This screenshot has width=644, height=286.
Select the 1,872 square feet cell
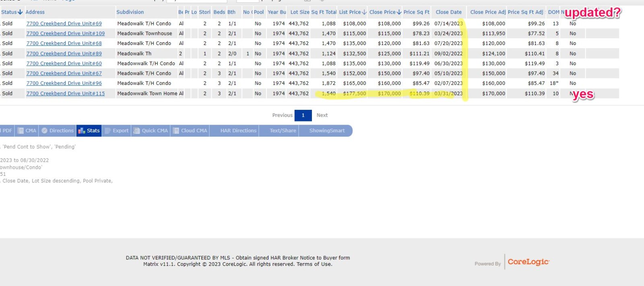coord(328,83)
